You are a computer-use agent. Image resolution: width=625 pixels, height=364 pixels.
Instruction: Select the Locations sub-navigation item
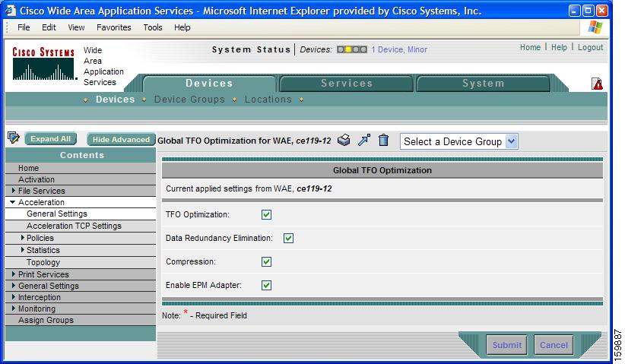(x=268, y=99)
